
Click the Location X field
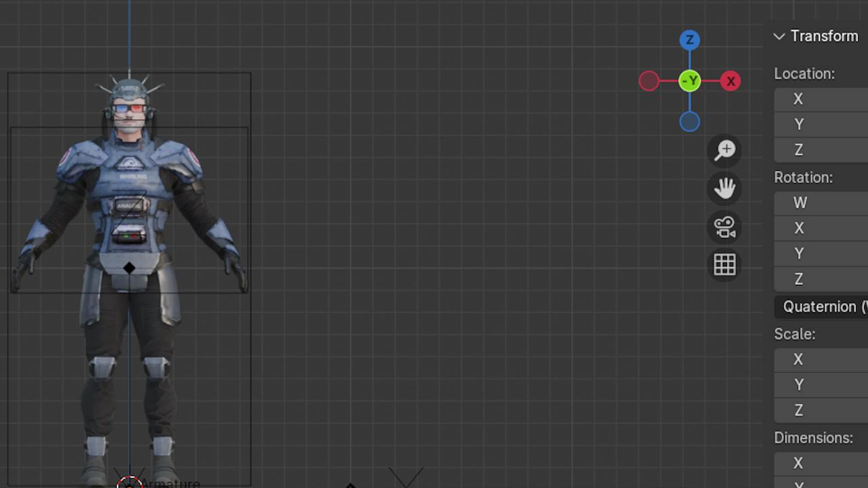tap(821, 99)
